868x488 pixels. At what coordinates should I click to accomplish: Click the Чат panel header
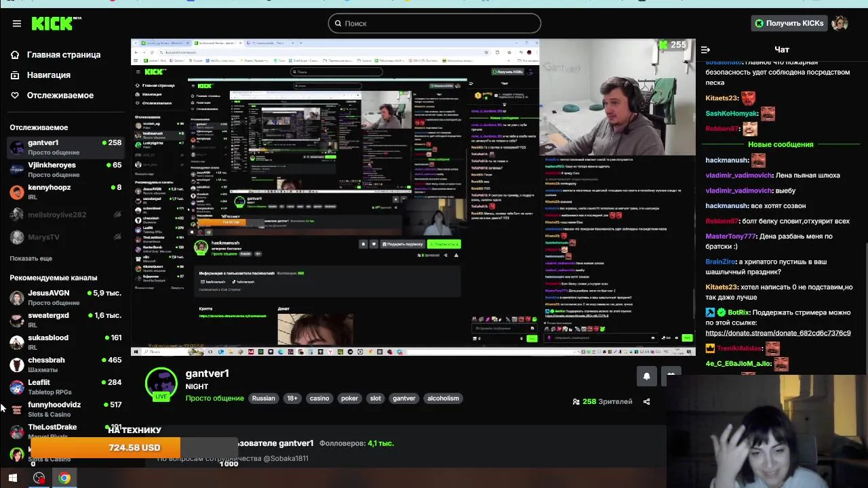782,49
